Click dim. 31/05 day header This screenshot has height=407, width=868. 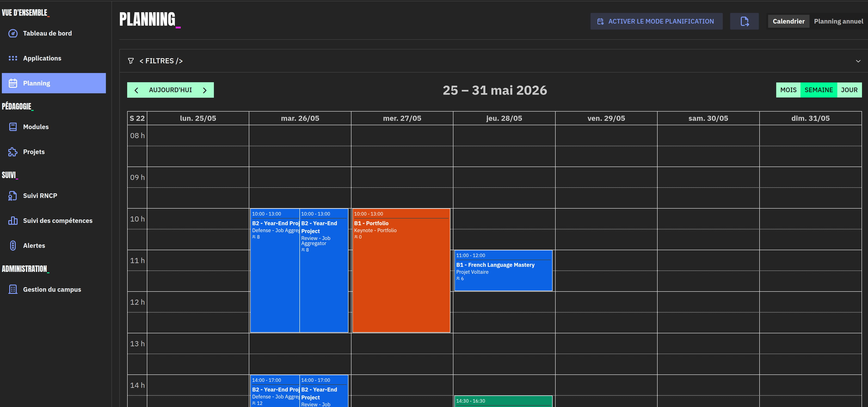pos(810,118)
